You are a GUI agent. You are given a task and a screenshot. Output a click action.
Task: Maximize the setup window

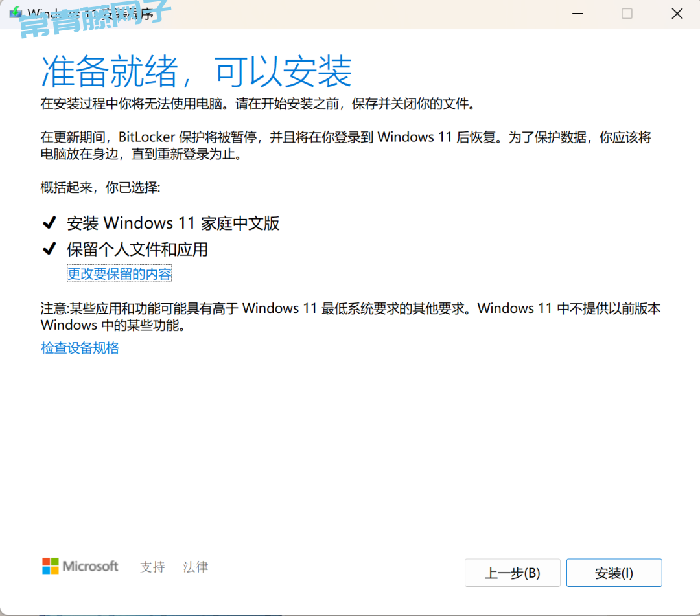tap(627, 14)
